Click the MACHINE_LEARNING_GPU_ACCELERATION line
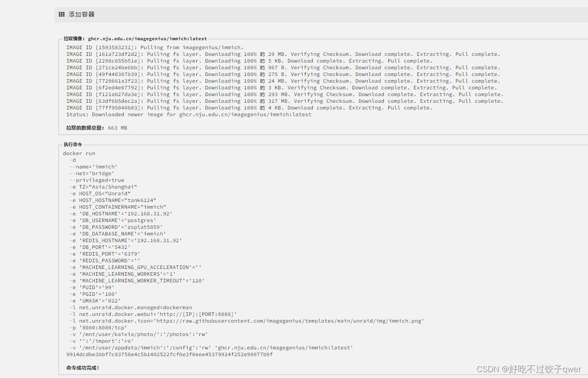 tap(135, 267)
